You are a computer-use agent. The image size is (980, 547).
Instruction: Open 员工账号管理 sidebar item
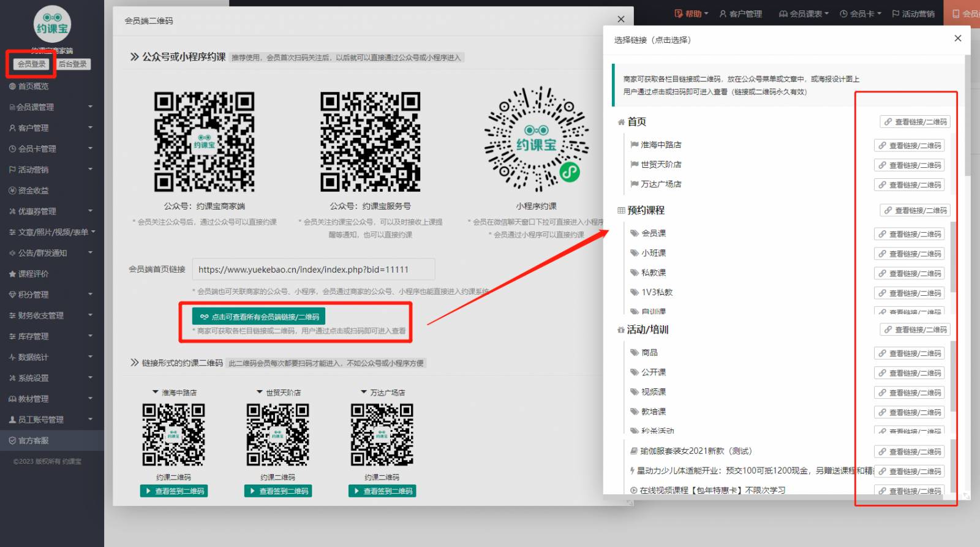[x=52, y=420]
